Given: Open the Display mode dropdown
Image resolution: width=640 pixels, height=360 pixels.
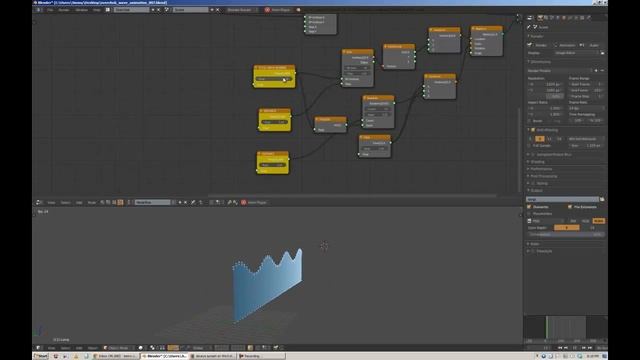Looking at the screenshot, I should [577, 53].
